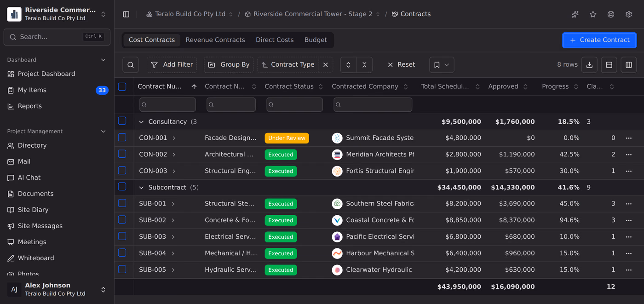Focus the Contracted Company filter box
Screen dimensions: 644x304
click(373, 105)
